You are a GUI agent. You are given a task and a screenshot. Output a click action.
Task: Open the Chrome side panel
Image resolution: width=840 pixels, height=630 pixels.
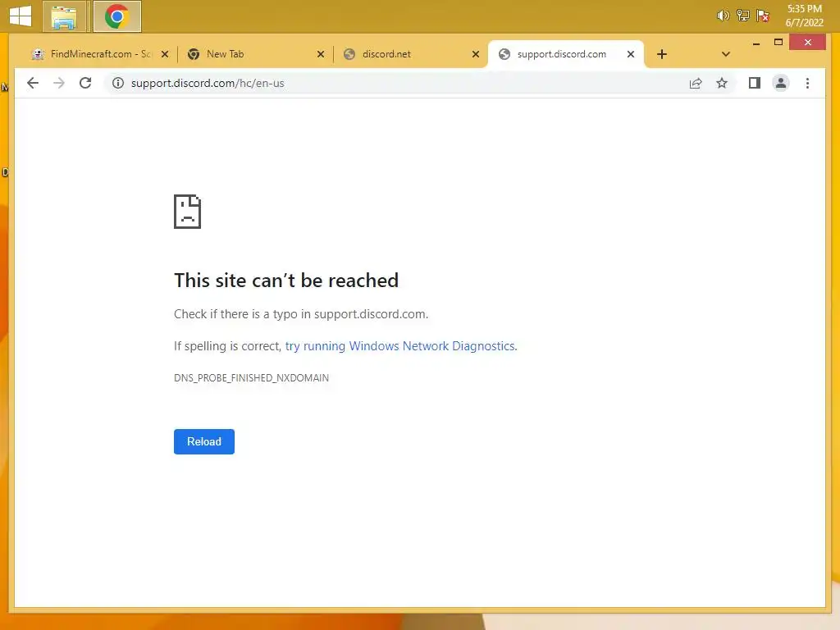pos(755,83)
